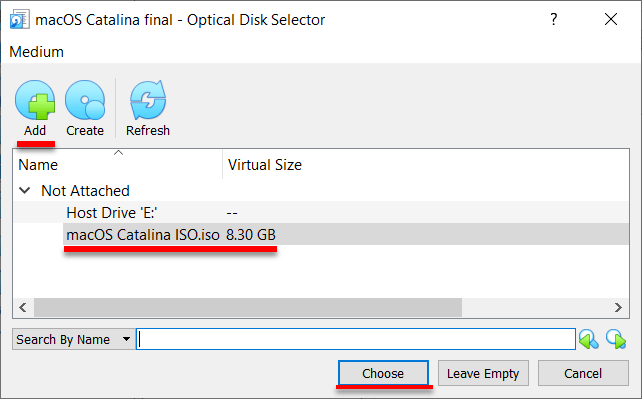This screenshot has width=642, height=399.
Task: Open the Search By Name dropdown
Action: [73, 339]
